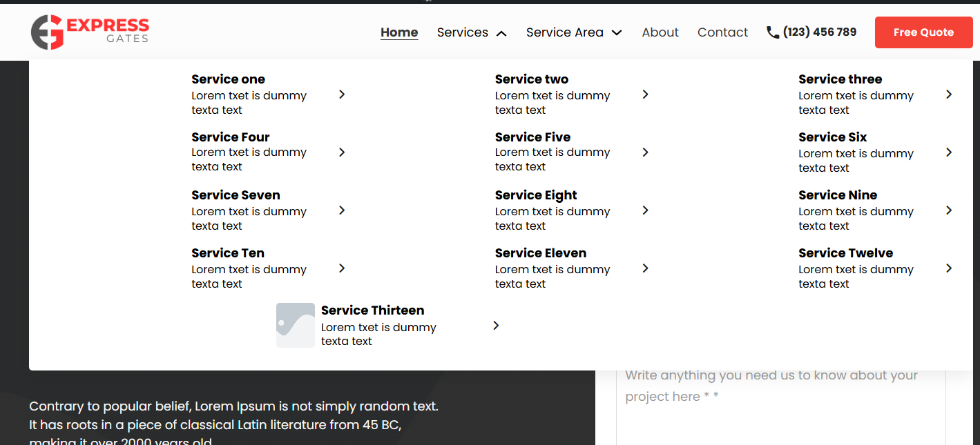This screenshot has width=980, height=445.
Task: Click the Service Thirteen placeholder image
Action: (296, 325)
